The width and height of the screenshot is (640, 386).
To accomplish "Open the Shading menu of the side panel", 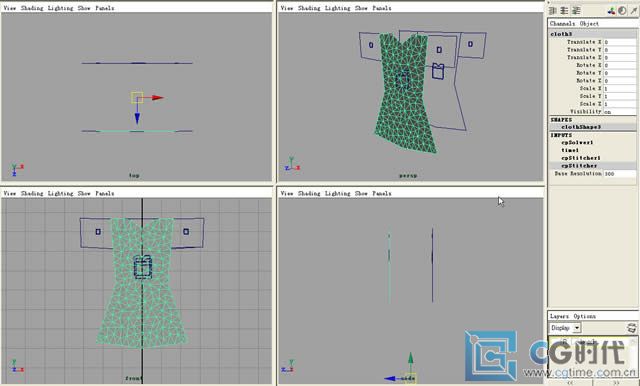I will 309,193.
